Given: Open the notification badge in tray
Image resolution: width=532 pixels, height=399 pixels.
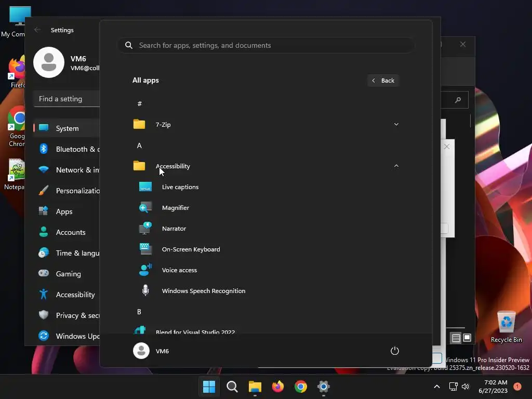Looking at the screenshot, I should point(517,386).
